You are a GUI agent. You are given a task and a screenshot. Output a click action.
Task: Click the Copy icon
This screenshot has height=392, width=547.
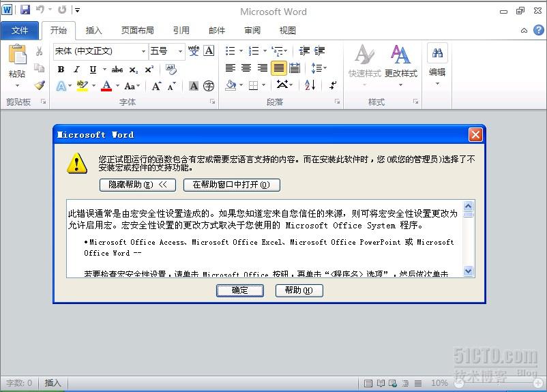(x=39, y=67)
